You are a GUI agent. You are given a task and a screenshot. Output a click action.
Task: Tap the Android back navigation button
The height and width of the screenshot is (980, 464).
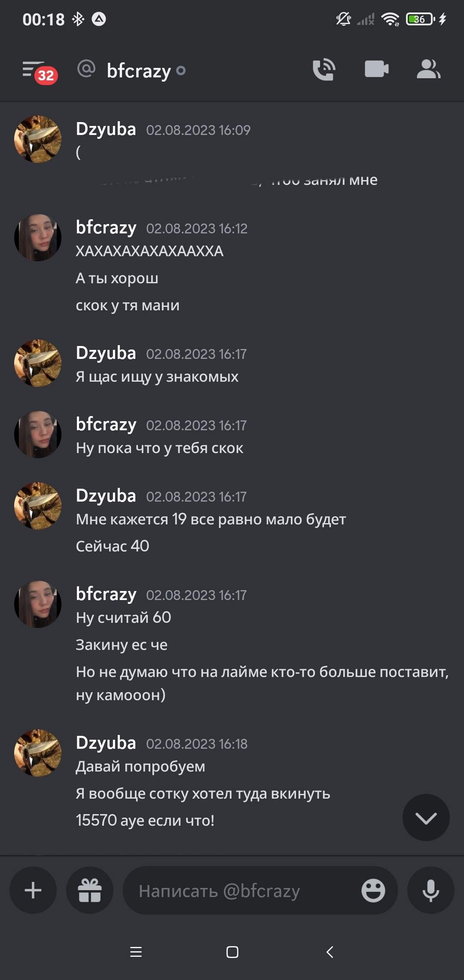coord(330,952)
